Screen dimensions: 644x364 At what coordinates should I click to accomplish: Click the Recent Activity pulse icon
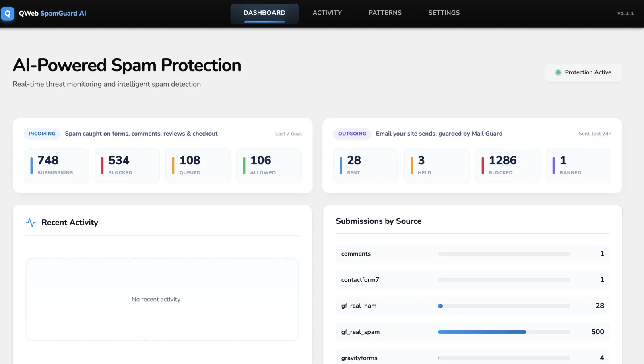click(x=31, y=223)
